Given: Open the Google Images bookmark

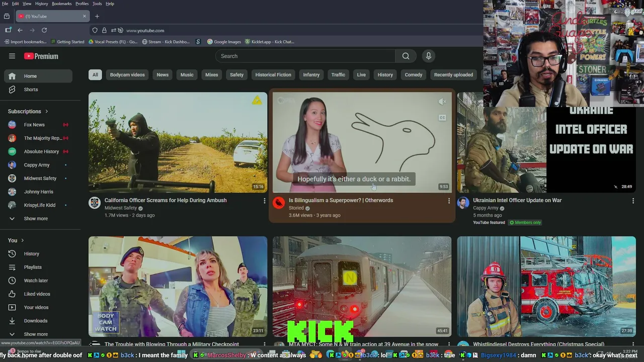Looking at the screenshot, I should [x=224, y=42].
